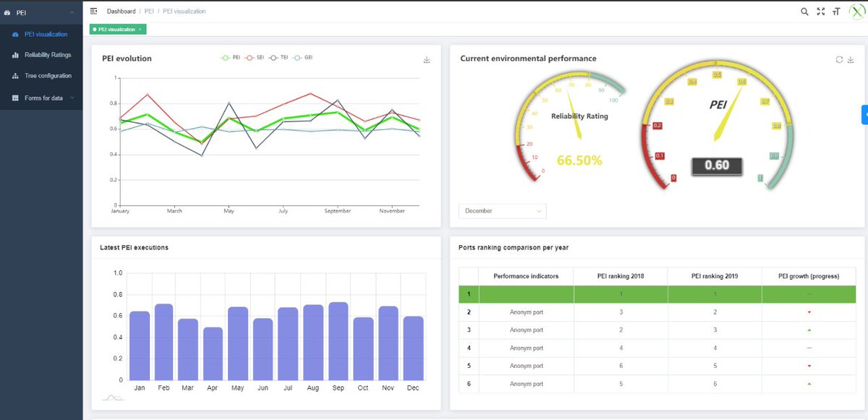Click the red down arrow in row 5
This screenshot has height=420, width=868.
pos(809,366)
